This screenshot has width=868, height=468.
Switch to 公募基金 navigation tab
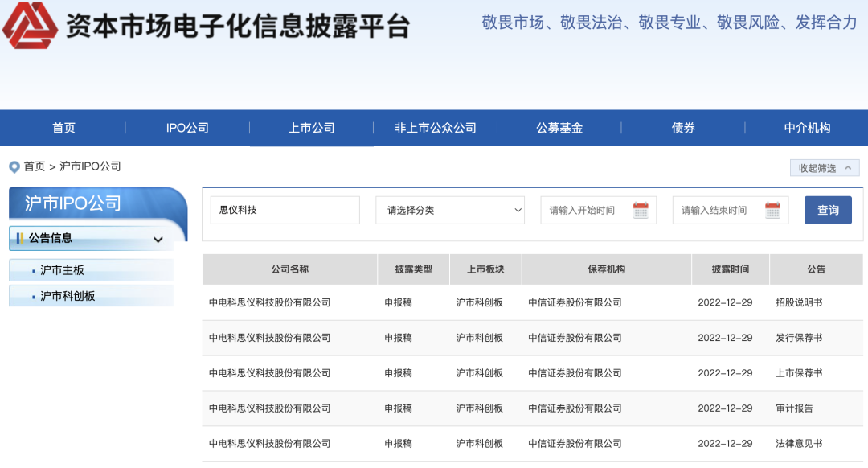click(559, 128)
